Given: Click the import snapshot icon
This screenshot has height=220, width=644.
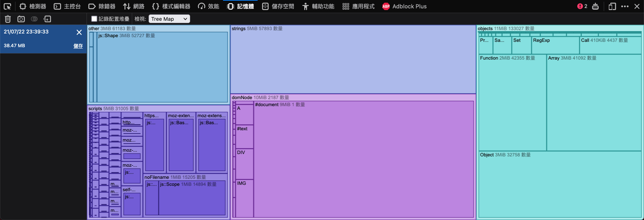Looking at the screenshot, I should (47, 19).
